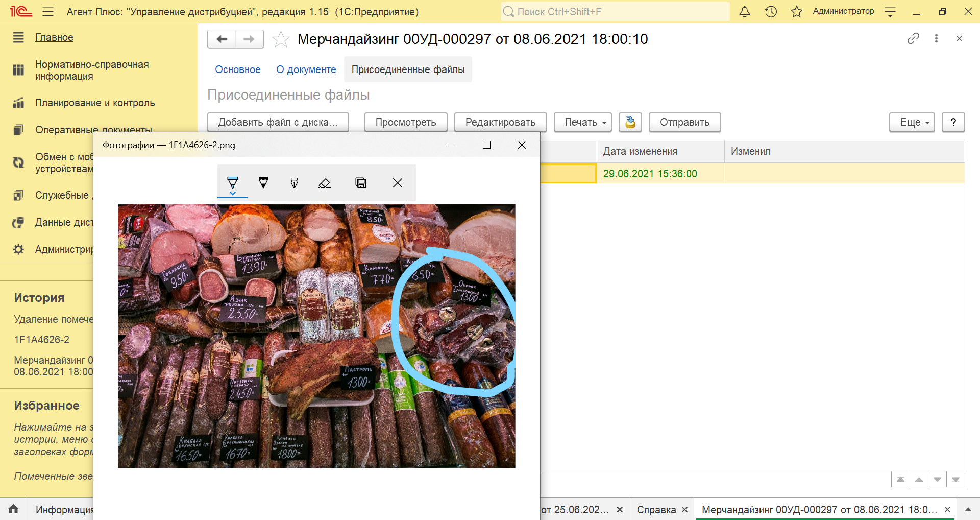Open the main menu hamburger icon in title bar
This screenshot has width=980, height=520.
coord(48,11)
